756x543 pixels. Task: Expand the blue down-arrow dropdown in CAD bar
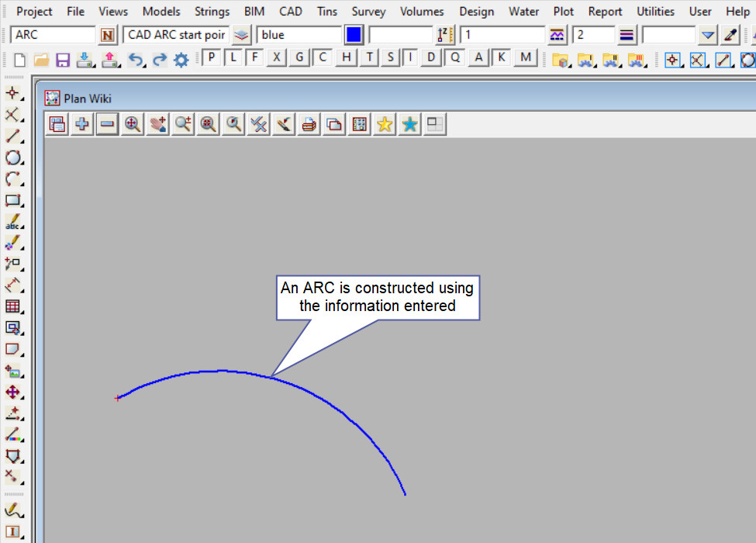click(707, 35)
